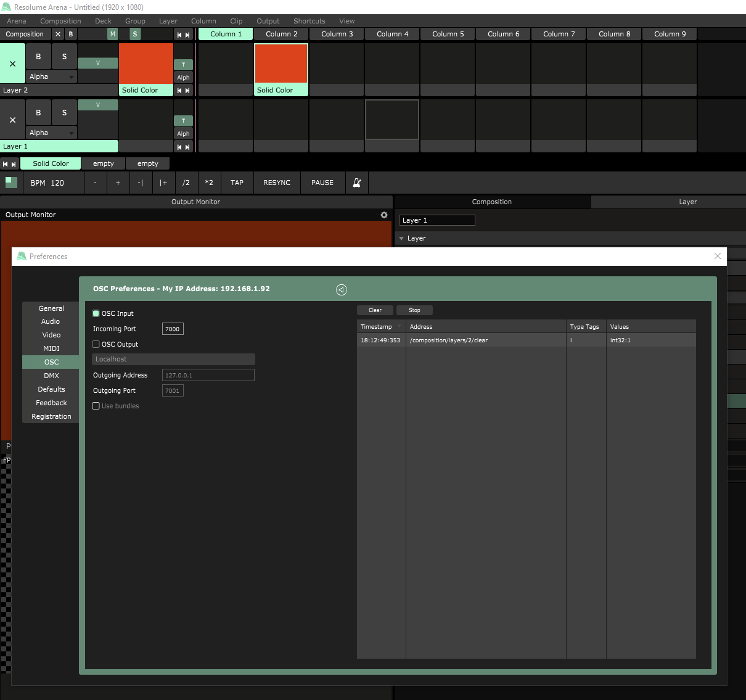Screen dimensions: 746x700
Task: Open the Shortcuts menu
Action: pyautogui.click(x=309, y=21)
